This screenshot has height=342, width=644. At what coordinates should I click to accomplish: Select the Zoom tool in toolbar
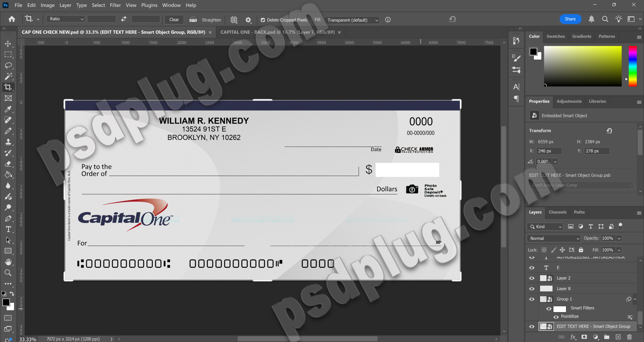click(8, 273)
